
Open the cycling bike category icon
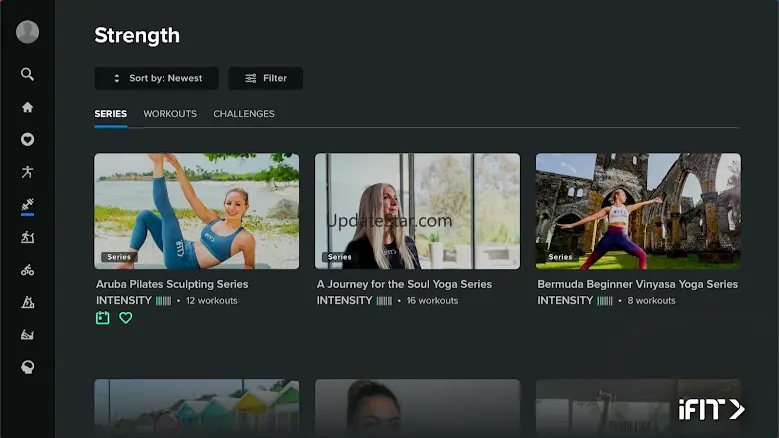coord(27,270)
